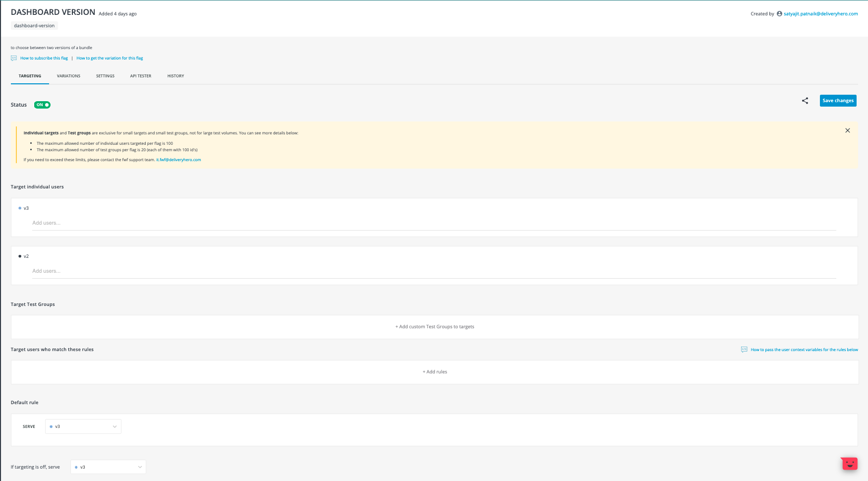Focus the v2 Add users input field
Viewport: 868px width, 481px height.
point(434,271)
